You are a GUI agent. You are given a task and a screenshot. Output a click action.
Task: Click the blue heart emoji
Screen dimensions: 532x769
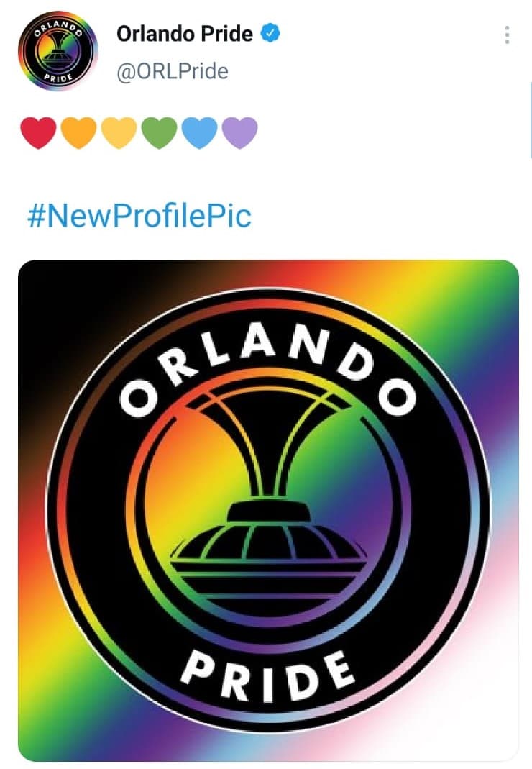tap(200, 132)
